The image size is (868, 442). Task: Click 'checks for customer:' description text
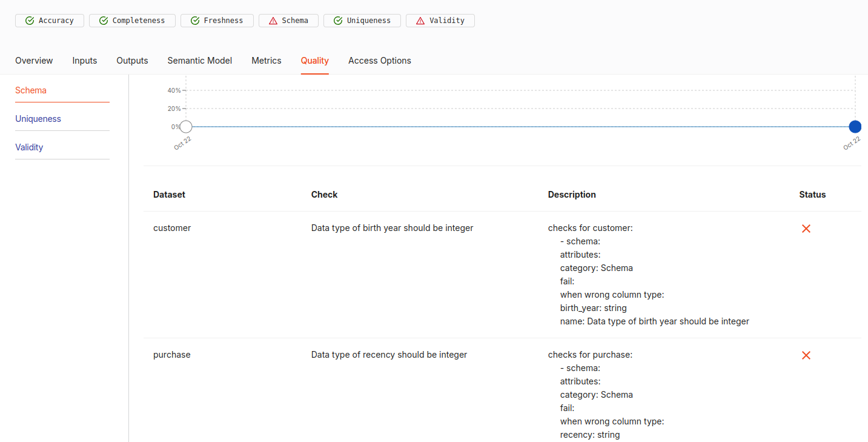[591, 228]
